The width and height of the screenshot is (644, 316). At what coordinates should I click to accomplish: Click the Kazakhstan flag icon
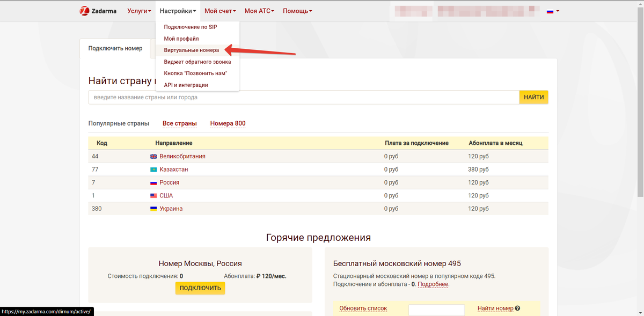click(153, 170)
